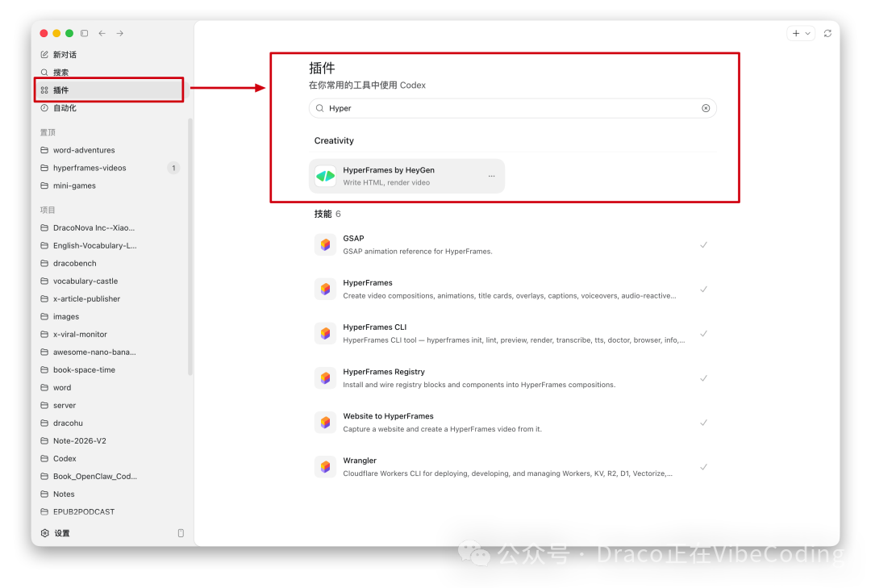
Task: Open the mini-games pinned folder
Action: point(110,186)
